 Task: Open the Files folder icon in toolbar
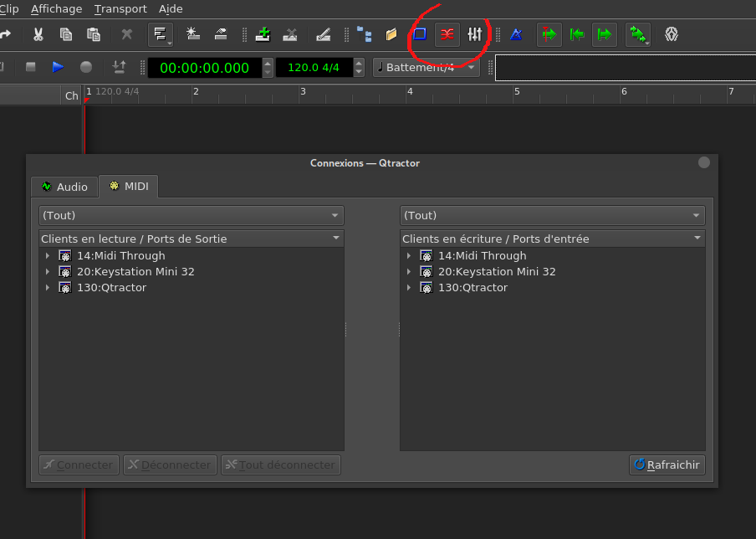391,34
